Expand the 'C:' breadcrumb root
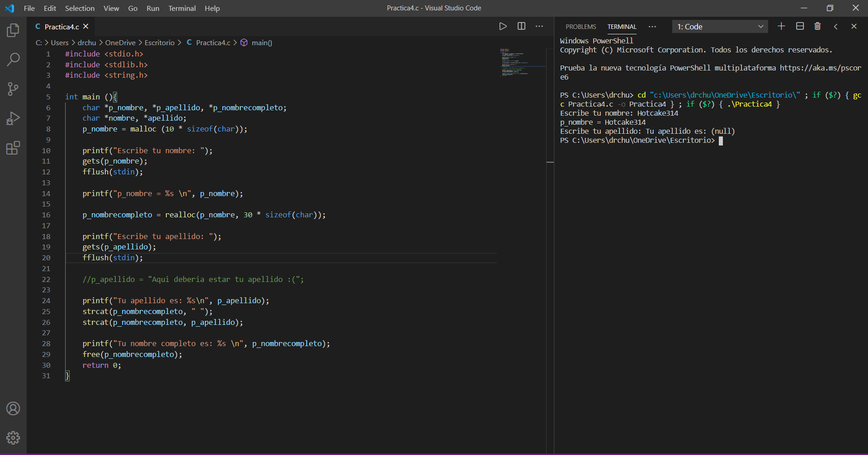The width and height of the screenshot is (868, 455). pyautogui.click(x=39, y=42)
